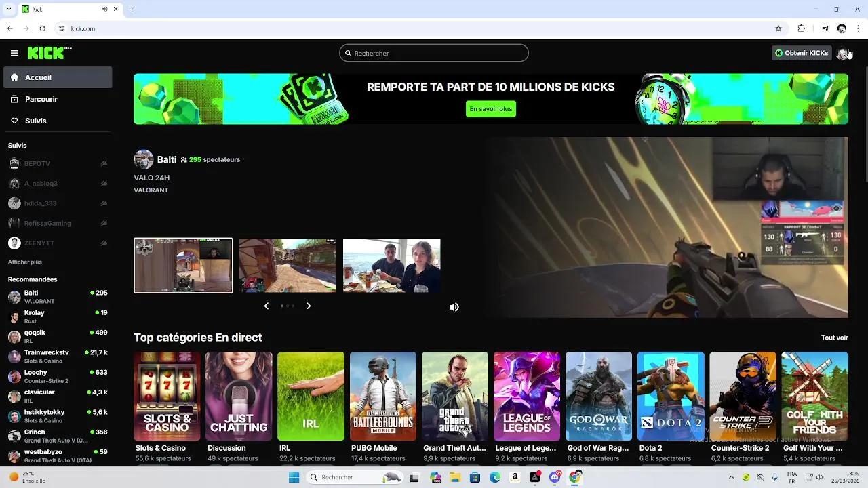
Task: Open recommended channel Grinch
Action: (x=58, y=436)
